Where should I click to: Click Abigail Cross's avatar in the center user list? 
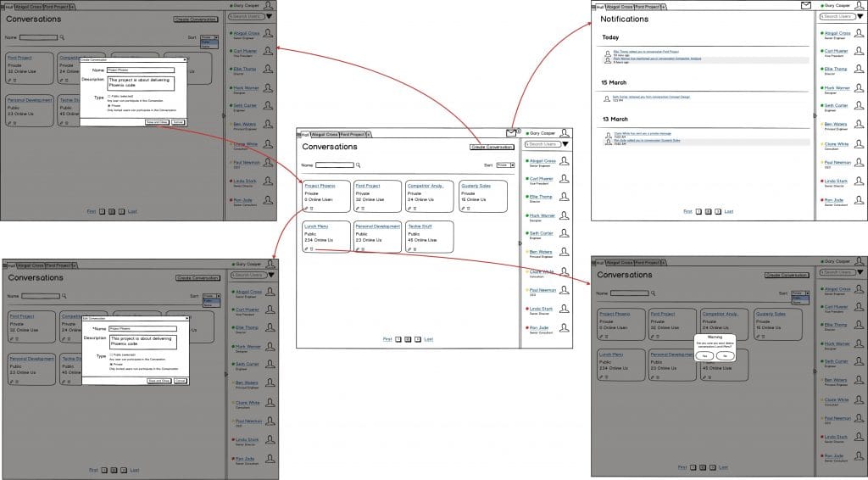[x=564, y=160]
